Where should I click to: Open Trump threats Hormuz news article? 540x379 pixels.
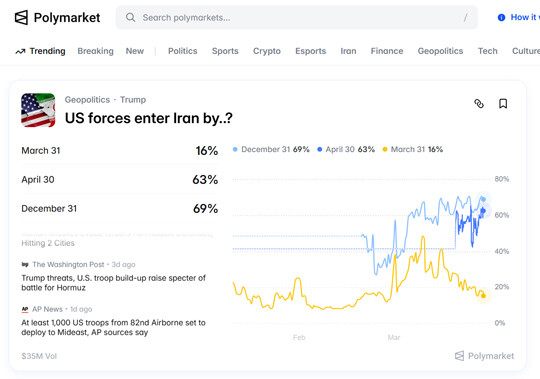tap(114, 283)
